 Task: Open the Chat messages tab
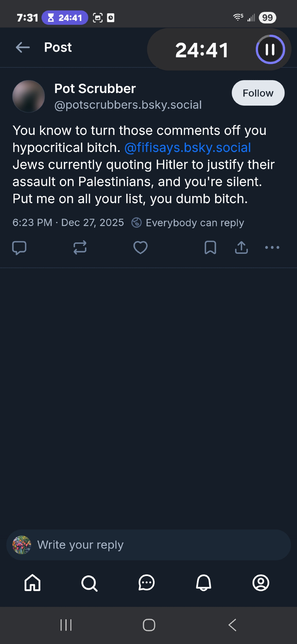click(x=146, y=583)
